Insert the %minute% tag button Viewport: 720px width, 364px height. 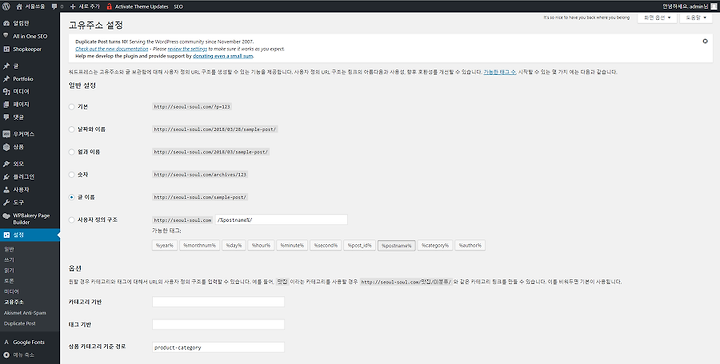click(x=292, y=246)
